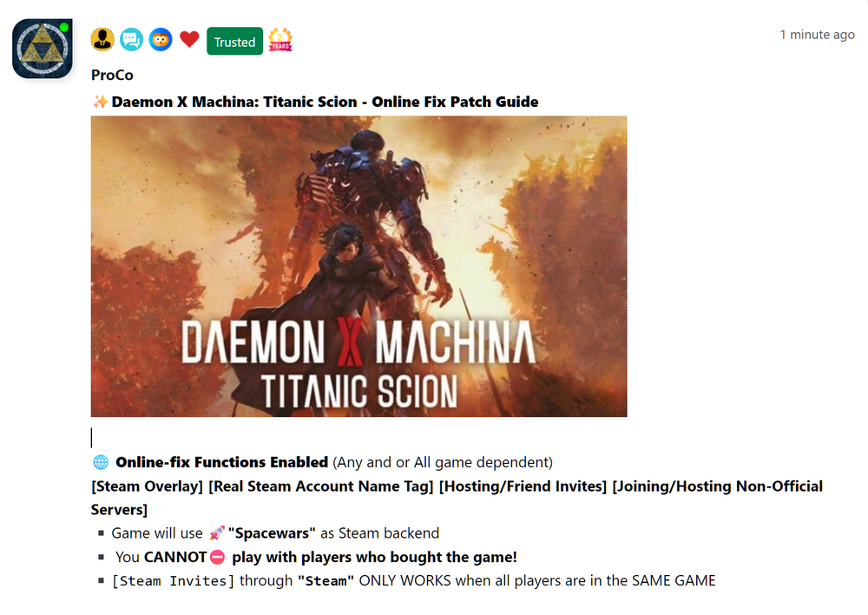868x615 pixels.
Task: Click the blue owl badge icon
Action: tap(161, 39)
